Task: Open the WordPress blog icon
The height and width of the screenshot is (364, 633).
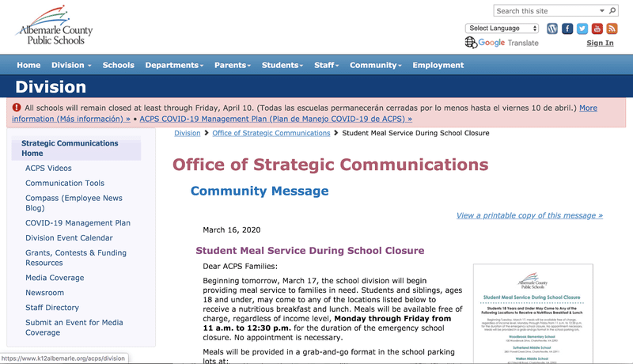Action: 552,28
